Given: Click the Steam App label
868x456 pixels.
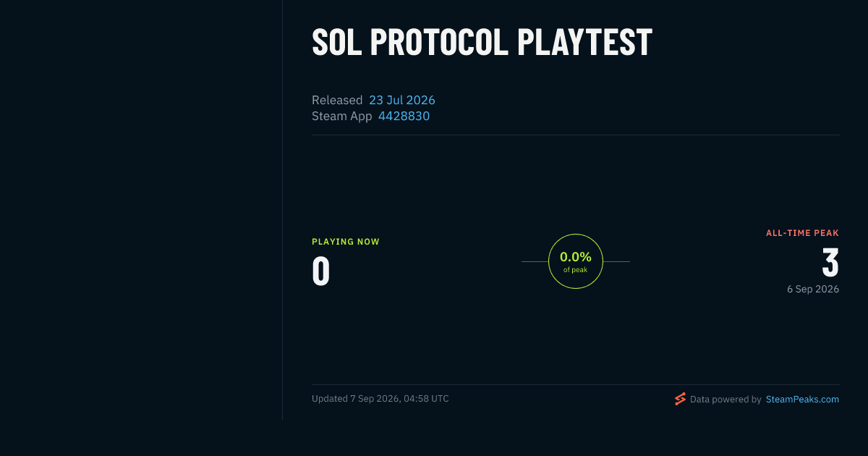Looking at the screenshot, I should [342, 116].
